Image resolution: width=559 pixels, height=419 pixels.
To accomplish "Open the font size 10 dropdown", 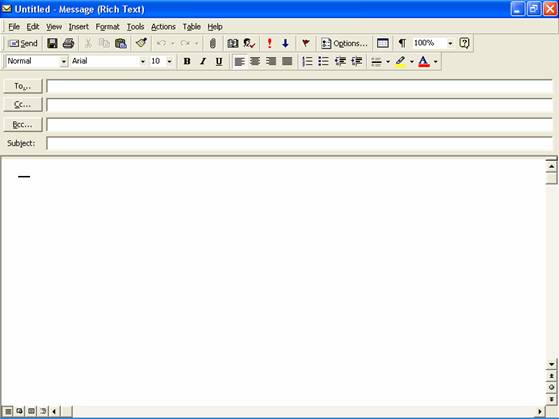I will (170, 61).
